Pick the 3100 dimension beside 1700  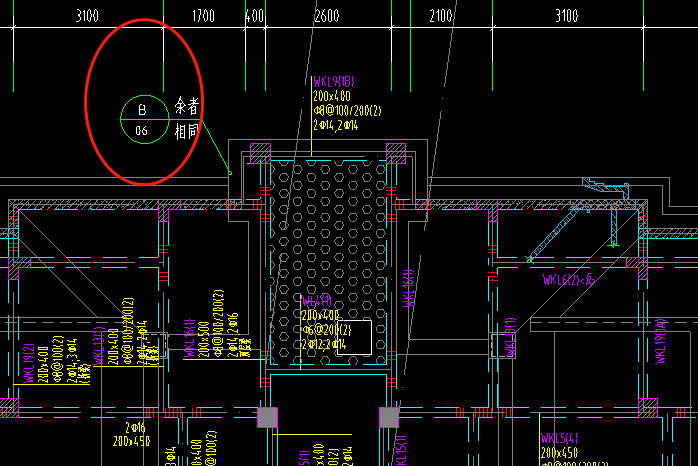tap(87, 16)
